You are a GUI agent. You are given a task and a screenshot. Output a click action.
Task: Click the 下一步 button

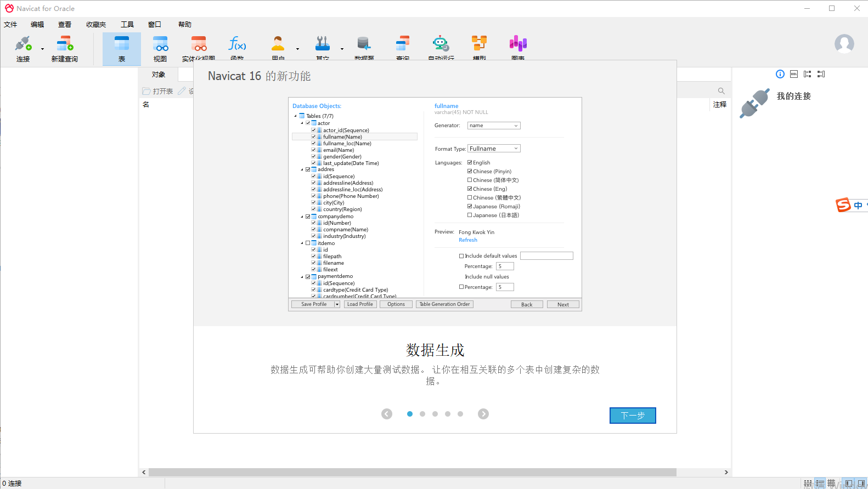tap(633, 416)
